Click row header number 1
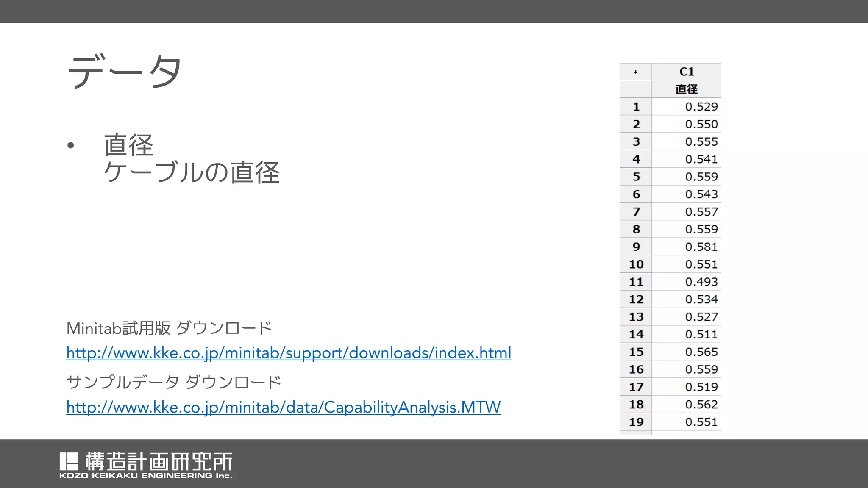The height and width of the screenshot is (488, 868). (636, 106)
